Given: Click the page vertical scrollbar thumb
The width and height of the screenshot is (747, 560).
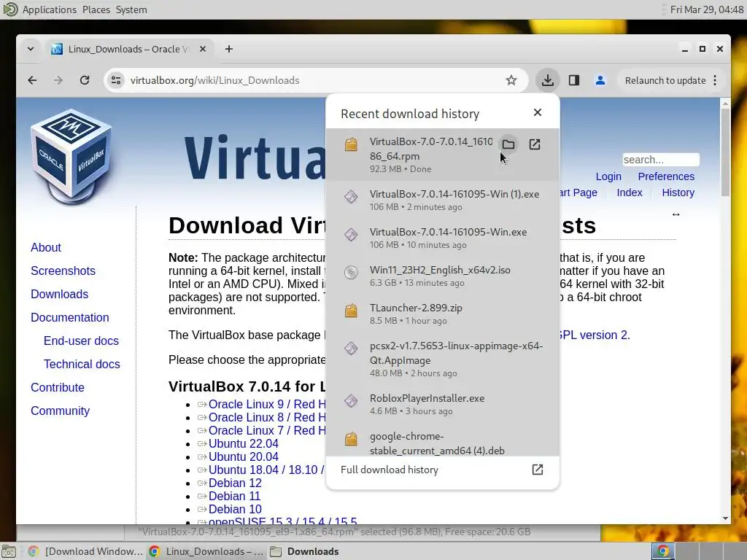Looking at the screenshot, I should 726,152.
